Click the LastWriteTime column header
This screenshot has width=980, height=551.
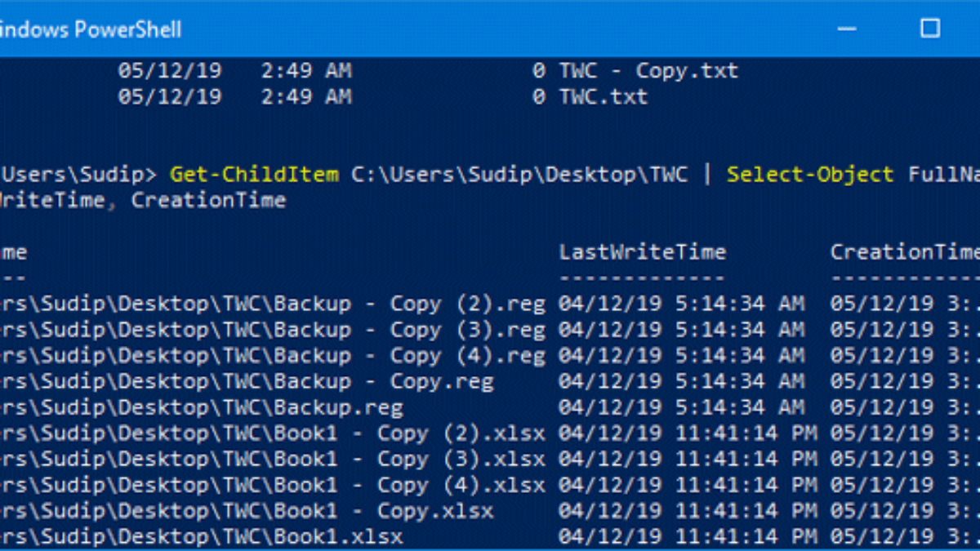642,252
